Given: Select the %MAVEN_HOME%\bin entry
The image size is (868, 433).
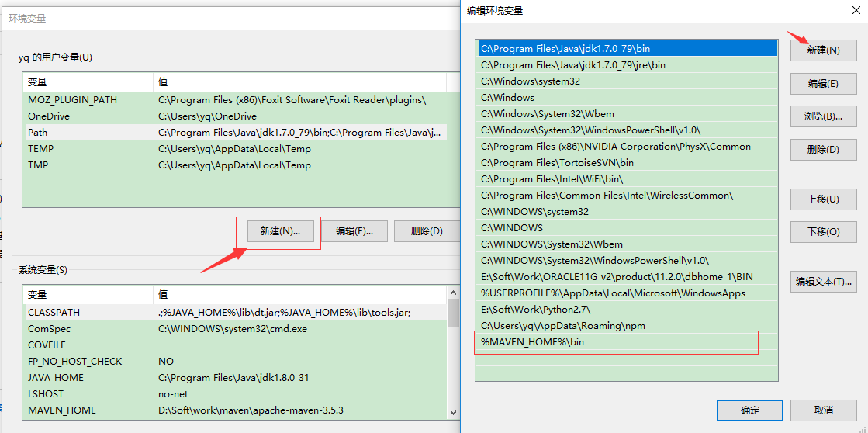Looking at the screenshot, I should click(628, 342).
